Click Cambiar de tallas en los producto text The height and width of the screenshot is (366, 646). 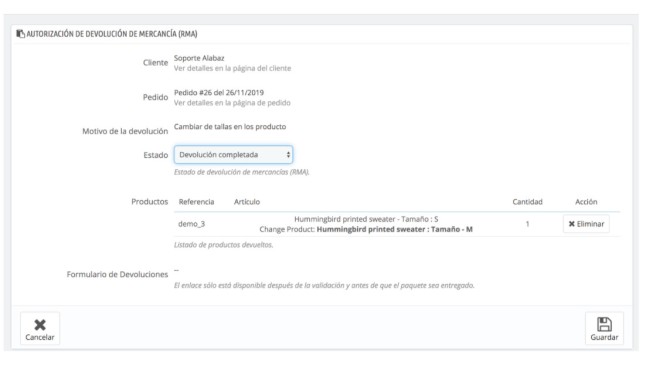click(x=230, y=127)
